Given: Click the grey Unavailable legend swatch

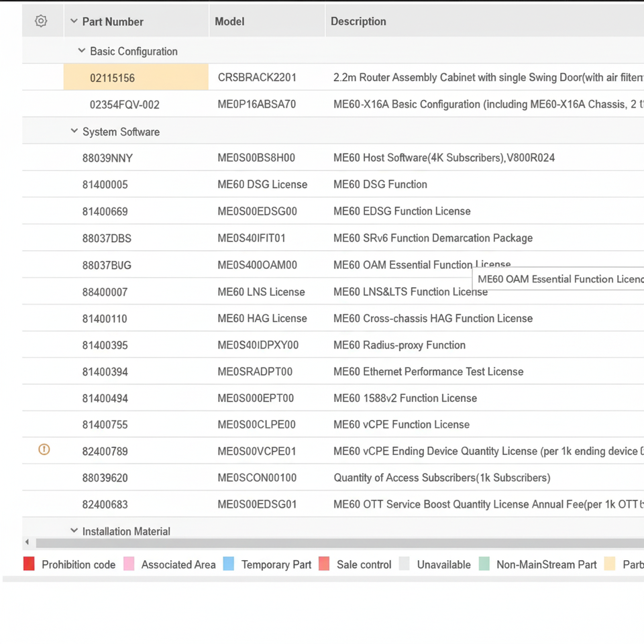Looking at the screenshot, I should tap(404, 564).
